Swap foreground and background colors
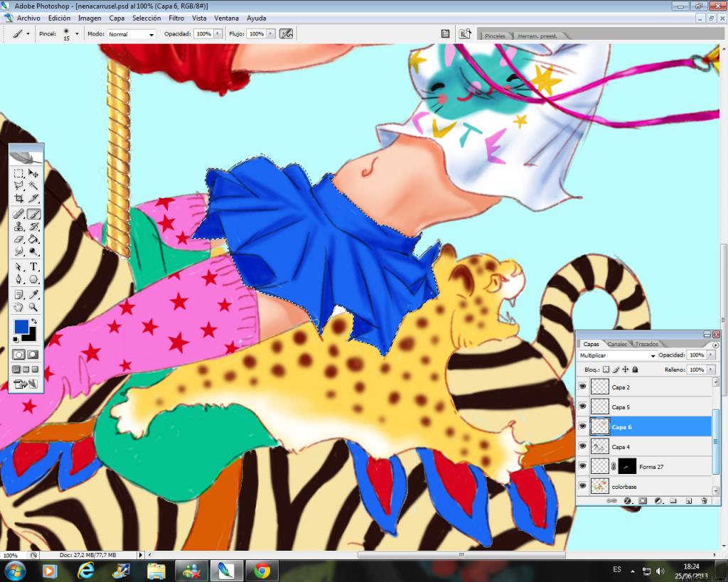This screenshot has width=728, height=582. pos(34,321)
